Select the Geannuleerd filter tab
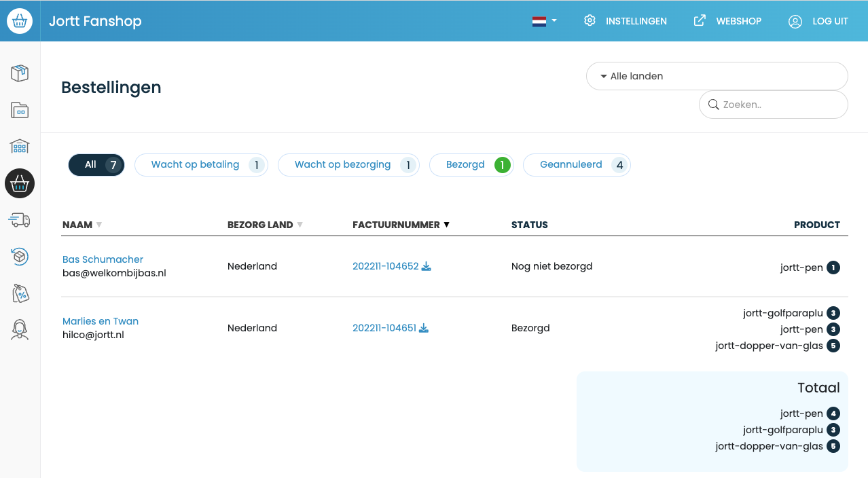The height and width of the screenshot is (478, 868). click(x=576, y=164)
